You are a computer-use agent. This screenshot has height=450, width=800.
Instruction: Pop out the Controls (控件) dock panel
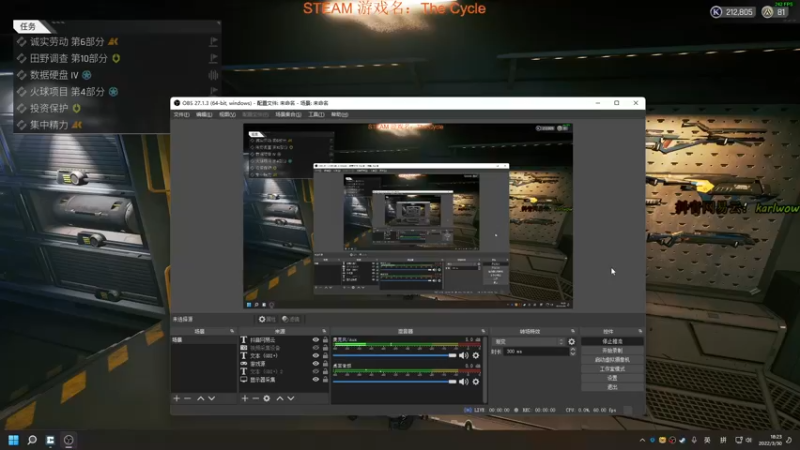point(640,332)
